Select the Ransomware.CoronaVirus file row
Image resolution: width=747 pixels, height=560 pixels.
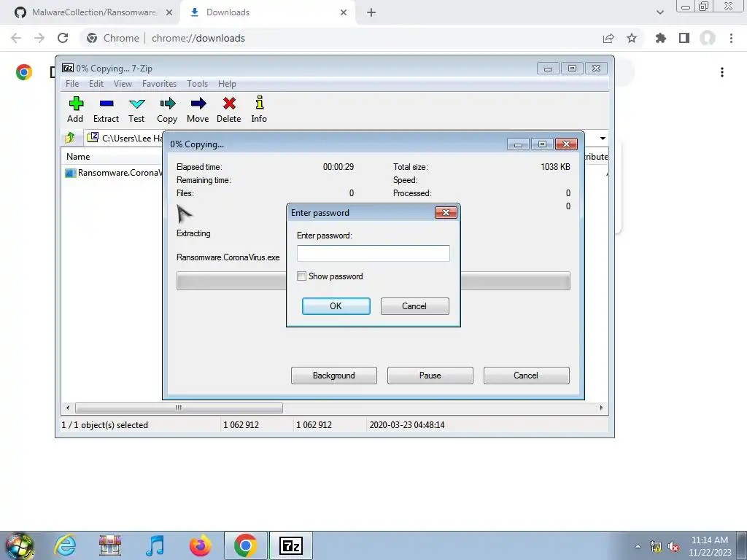coord(113,173)
